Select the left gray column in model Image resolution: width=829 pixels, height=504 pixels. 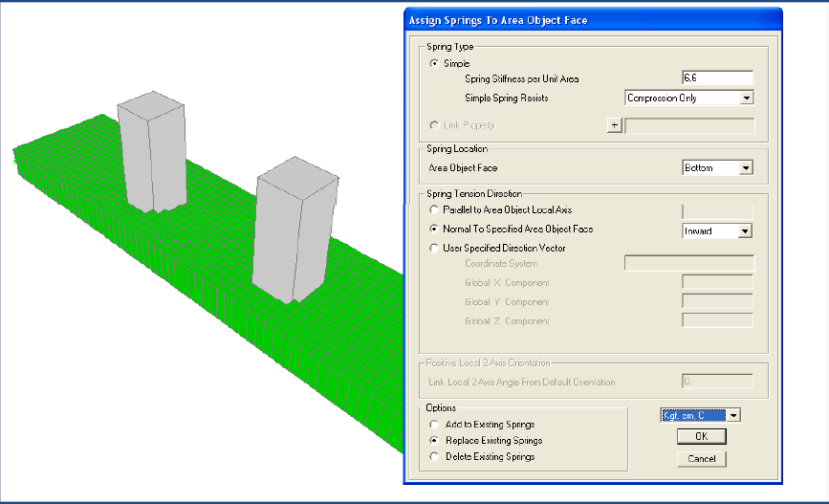151,153
